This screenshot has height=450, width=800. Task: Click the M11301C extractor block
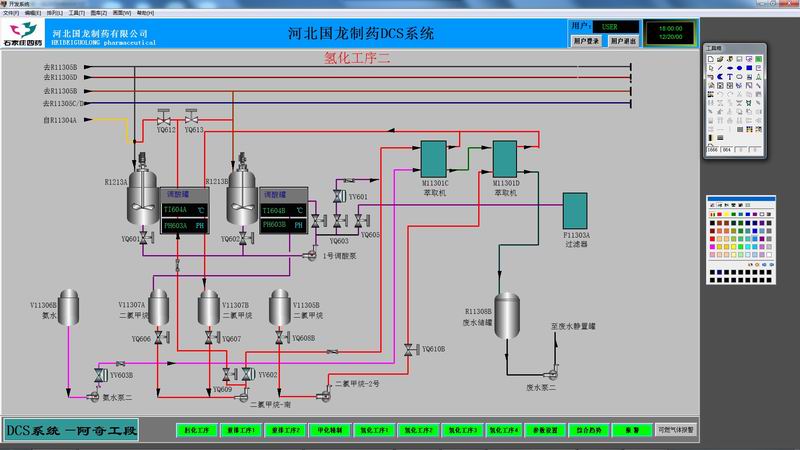434,159
